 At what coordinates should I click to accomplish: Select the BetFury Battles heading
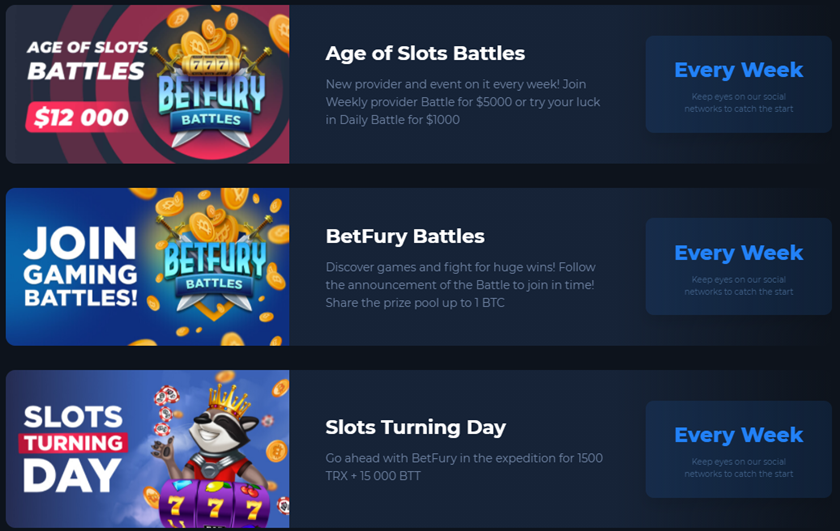click(x=405, y=236)
